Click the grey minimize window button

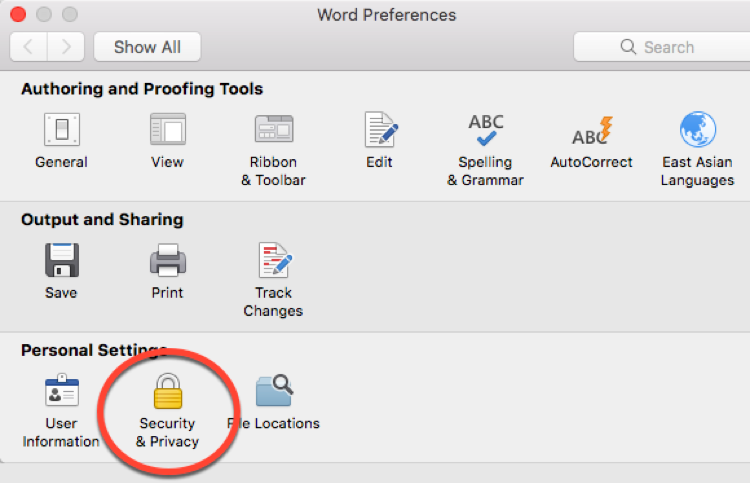click(x=44, y=14)
